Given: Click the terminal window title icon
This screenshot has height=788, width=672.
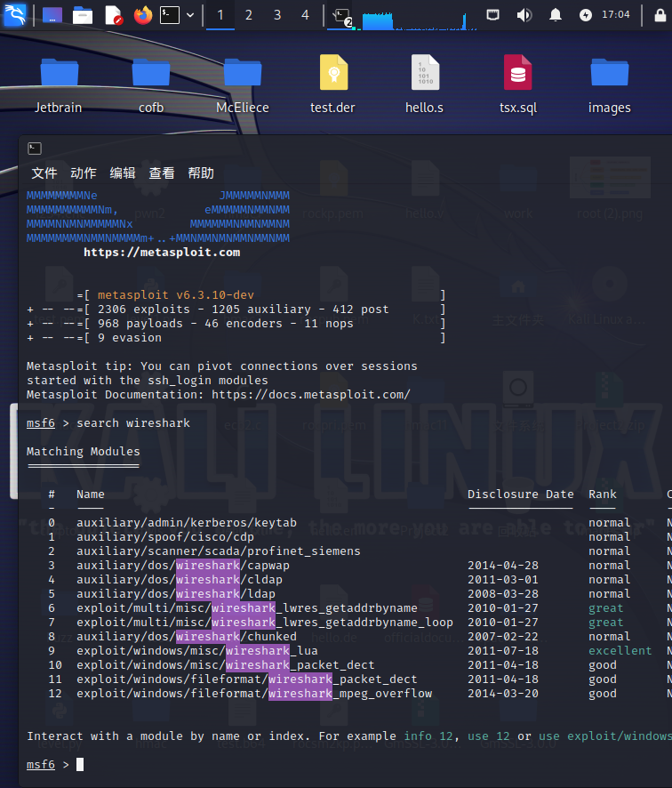Looking at the screenshot, I should tap(35, 149).
